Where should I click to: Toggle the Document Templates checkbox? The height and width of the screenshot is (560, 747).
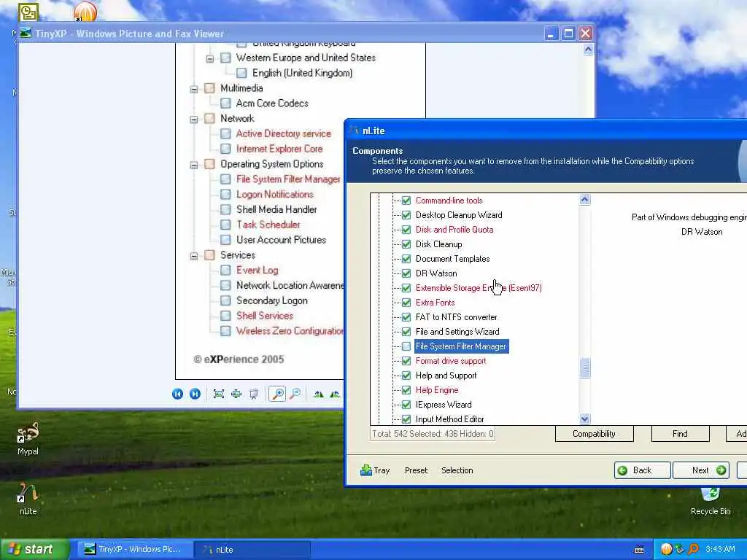coord(406,259)
